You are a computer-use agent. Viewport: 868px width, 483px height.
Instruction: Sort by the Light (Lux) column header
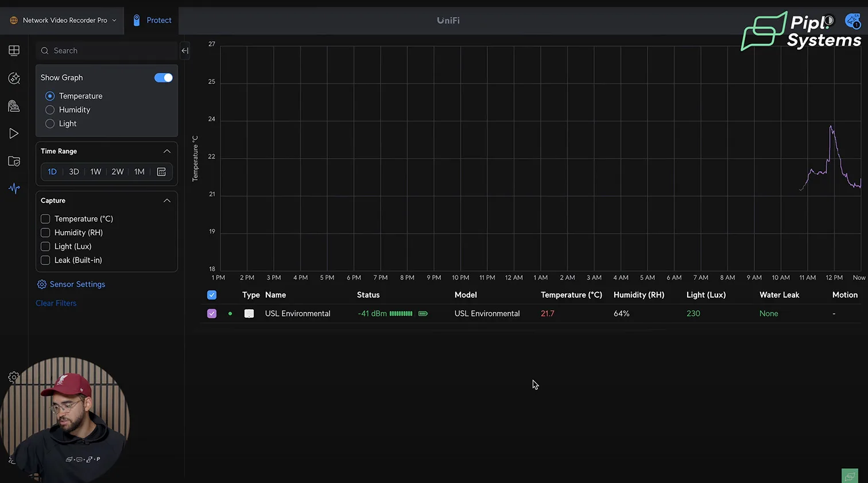706,295
